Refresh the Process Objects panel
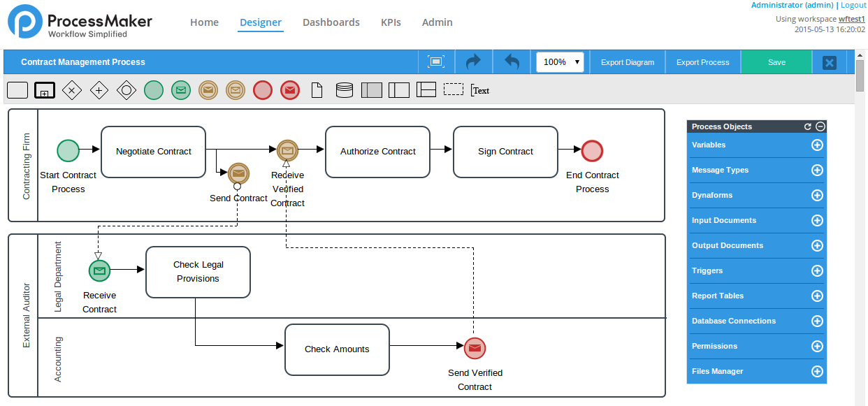Image resolution: width=868 pixels, height=406 pixels. (x=809, y=126)
